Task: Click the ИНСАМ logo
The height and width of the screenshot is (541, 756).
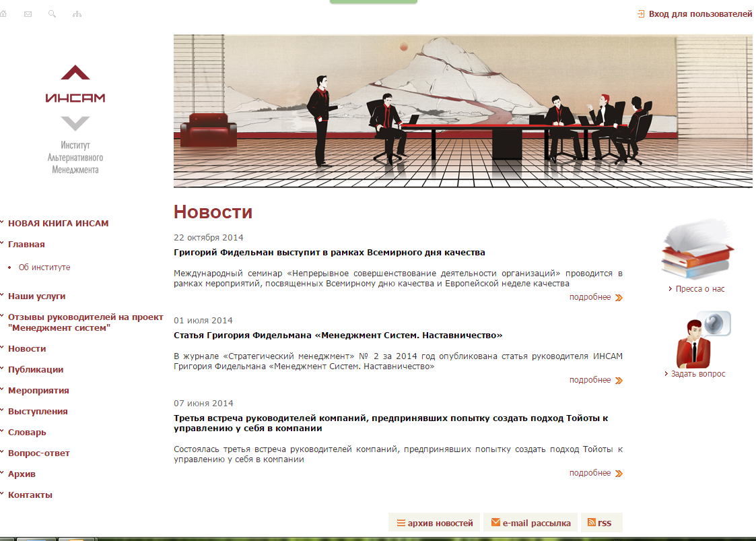Action: point(75,98)
